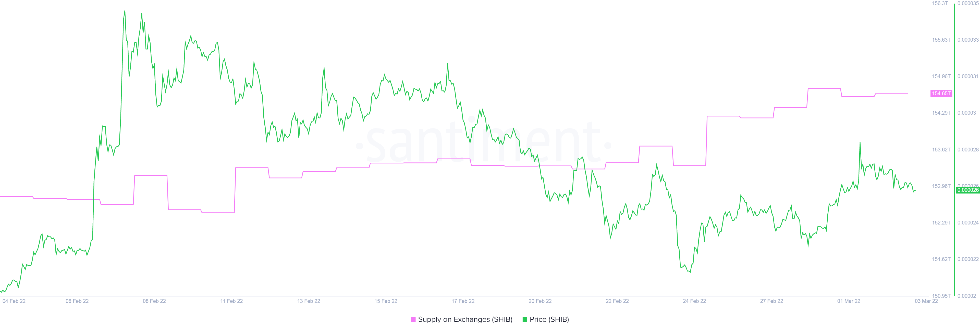The height and width of the screenshot is (332, 980).
Task: Click the pink 154.65T current value badge
Action: [x=941, y=93]
